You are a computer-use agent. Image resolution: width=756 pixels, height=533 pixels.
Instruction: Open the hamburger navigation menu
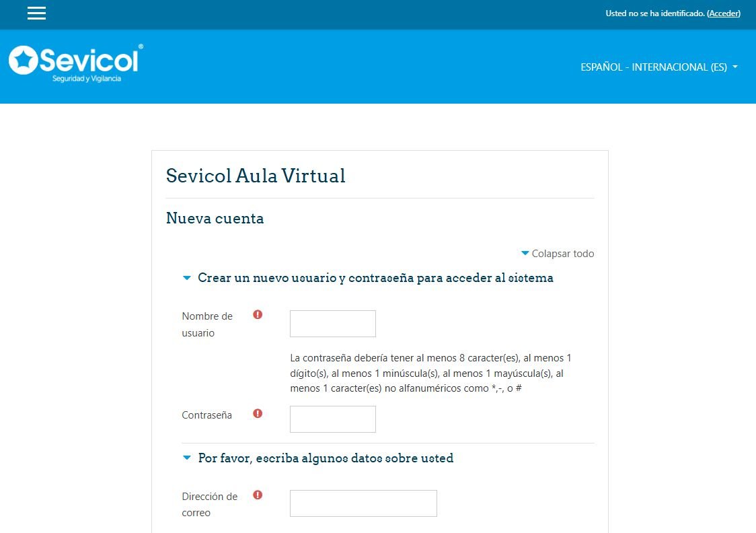(36, 13)
